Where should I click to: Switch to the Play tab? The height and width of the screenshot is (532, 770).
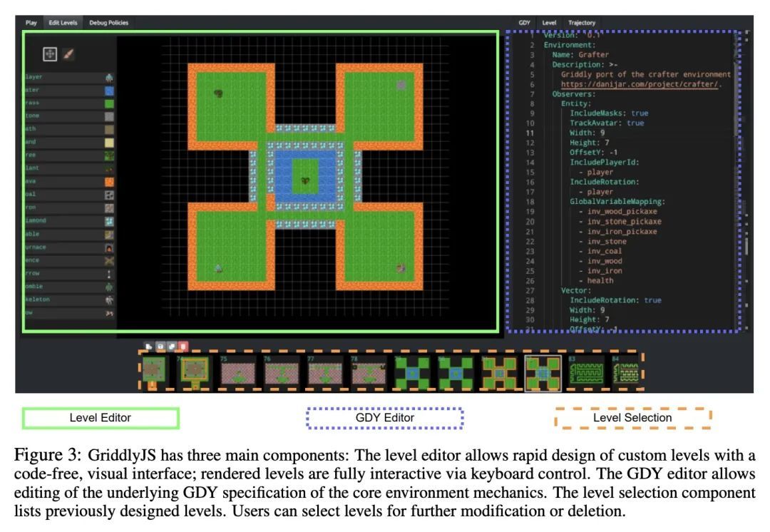(x=31, y=23)
